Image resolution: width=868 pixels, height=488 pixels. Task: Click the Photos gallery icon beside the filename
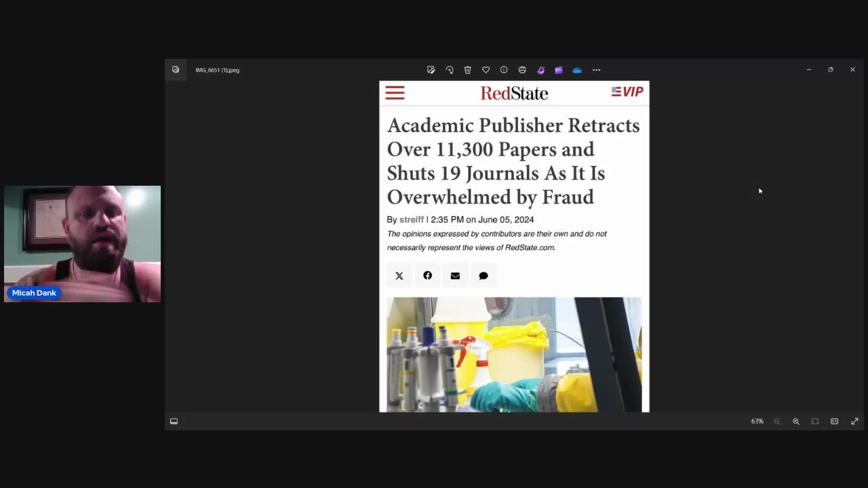(x=176, y=69)
